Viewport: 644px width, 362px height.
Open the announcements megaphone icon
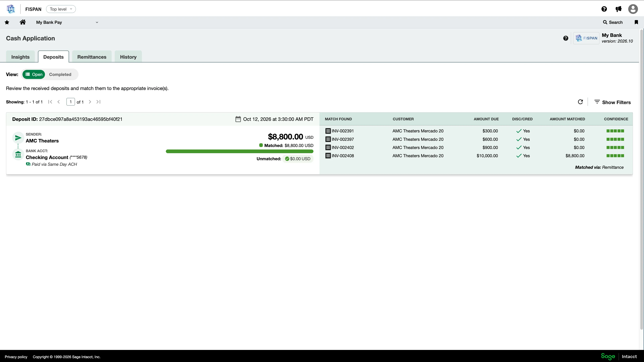(x=619, y=9)
